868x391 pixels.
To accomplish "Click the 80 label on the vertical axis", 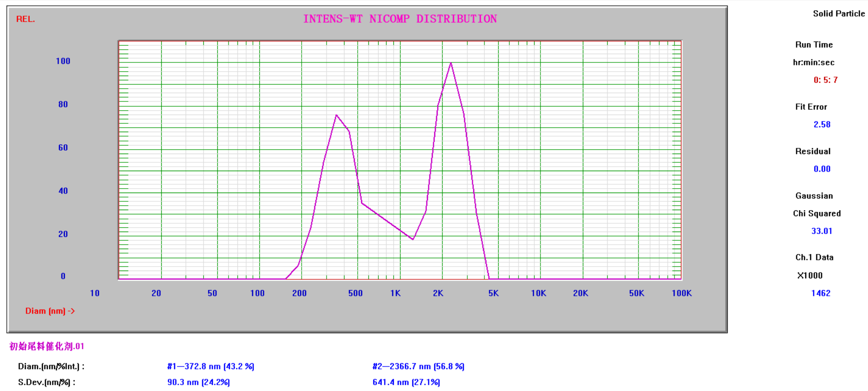I will tap(63, 104).
